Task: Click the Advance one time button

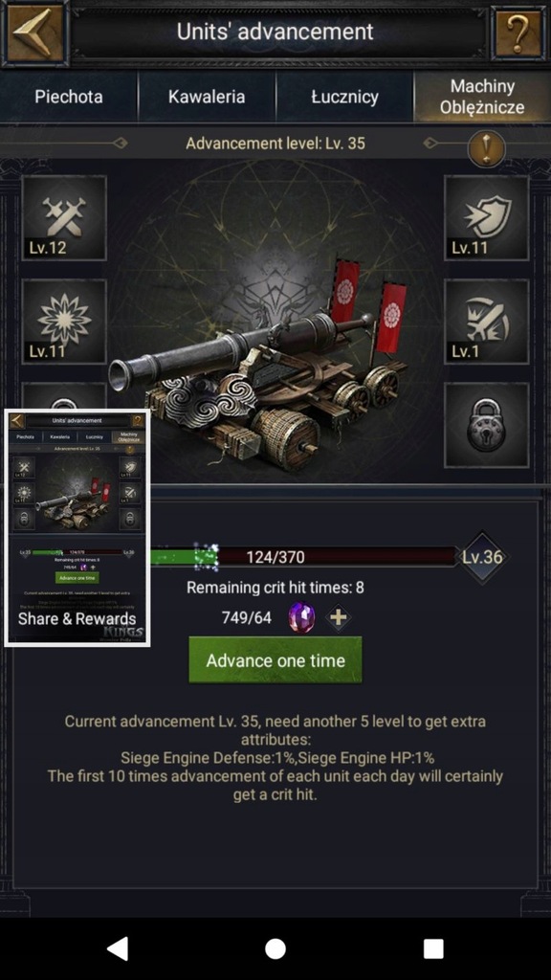Action: pos(275,660)
